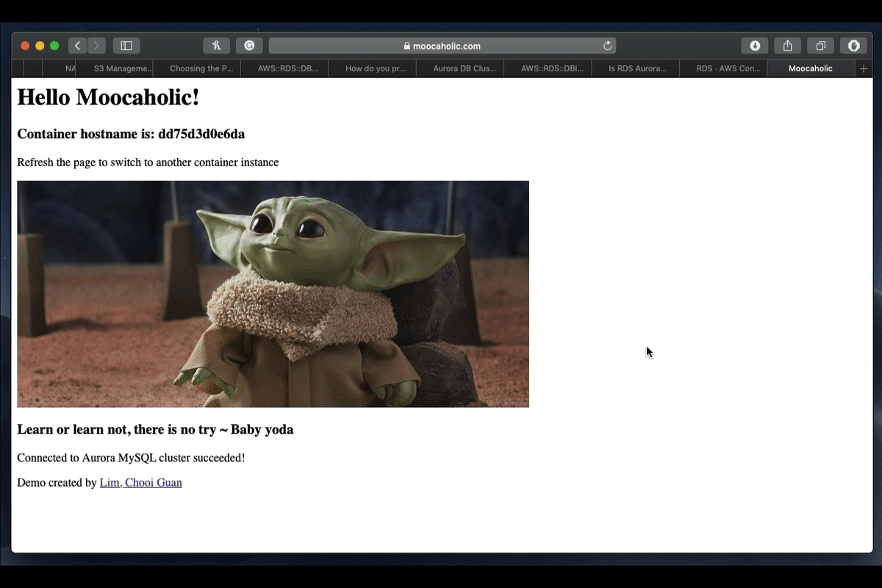Reload the moocaholic.com page
Viewport: 882px width, 588px height.
[x=607, y=46]
